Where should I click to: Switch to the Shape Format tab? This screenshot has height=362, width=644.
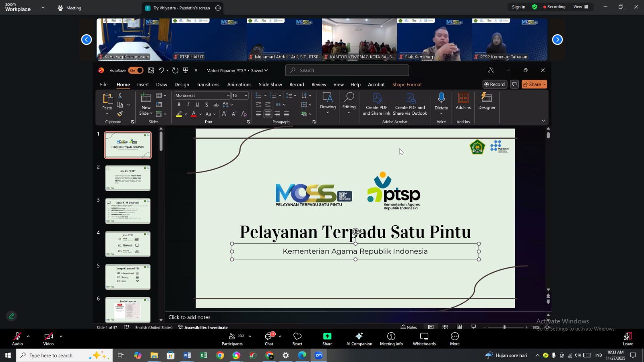pyautogui.click(x=407, y=84)
